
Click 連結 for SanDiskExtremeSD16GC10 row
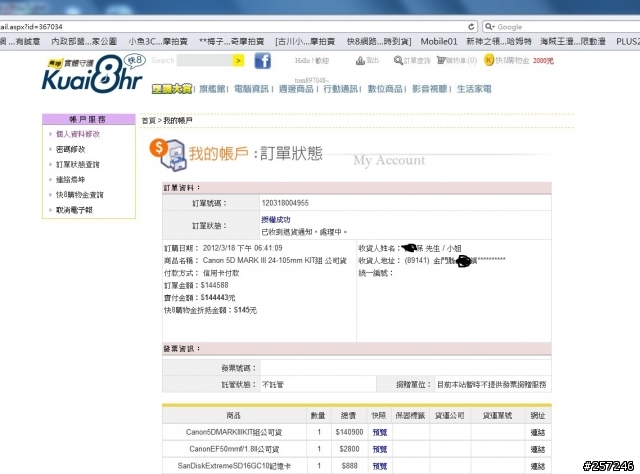click(538, 466)
